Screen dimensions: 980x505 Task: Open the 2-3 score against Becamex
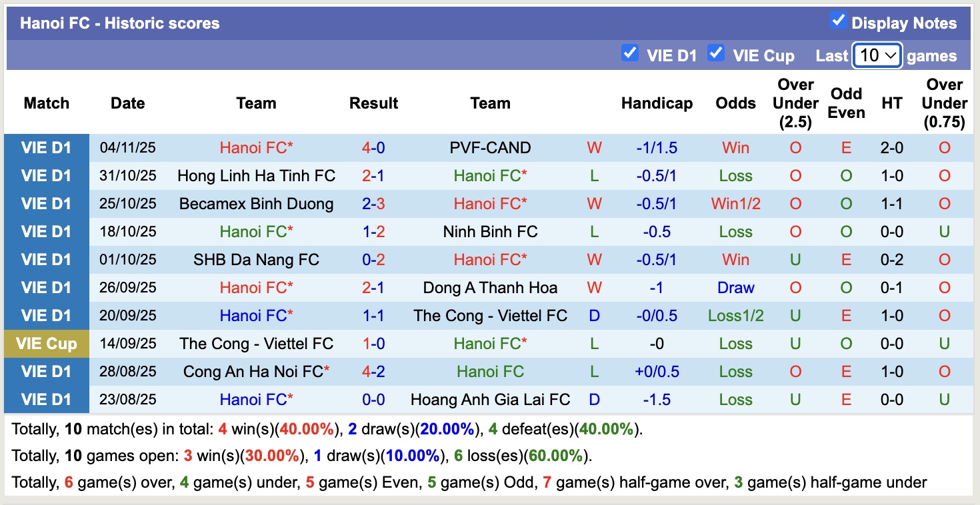pos(373,204)
